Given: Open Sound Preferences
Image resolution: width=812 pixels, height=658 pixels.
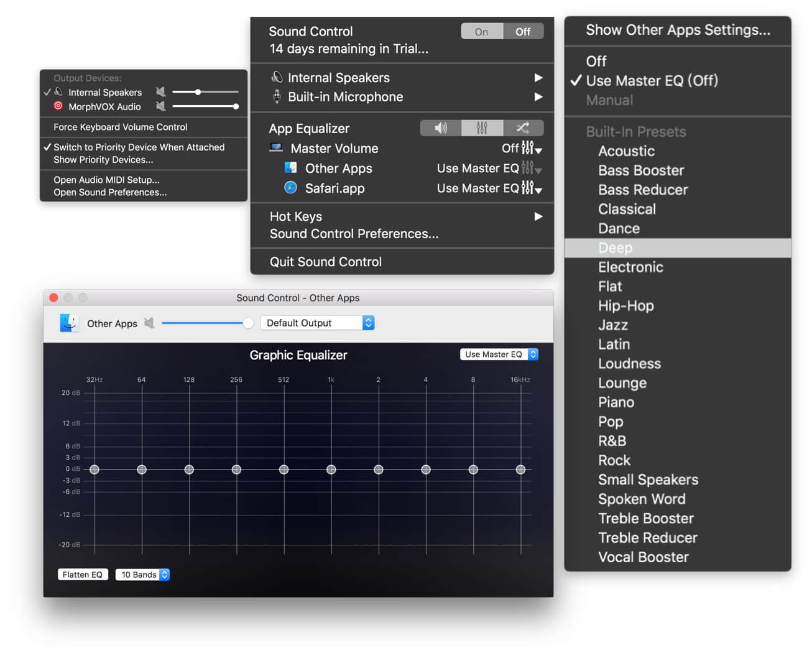Looking at the screenshot, I should click(x=110, y=192).
